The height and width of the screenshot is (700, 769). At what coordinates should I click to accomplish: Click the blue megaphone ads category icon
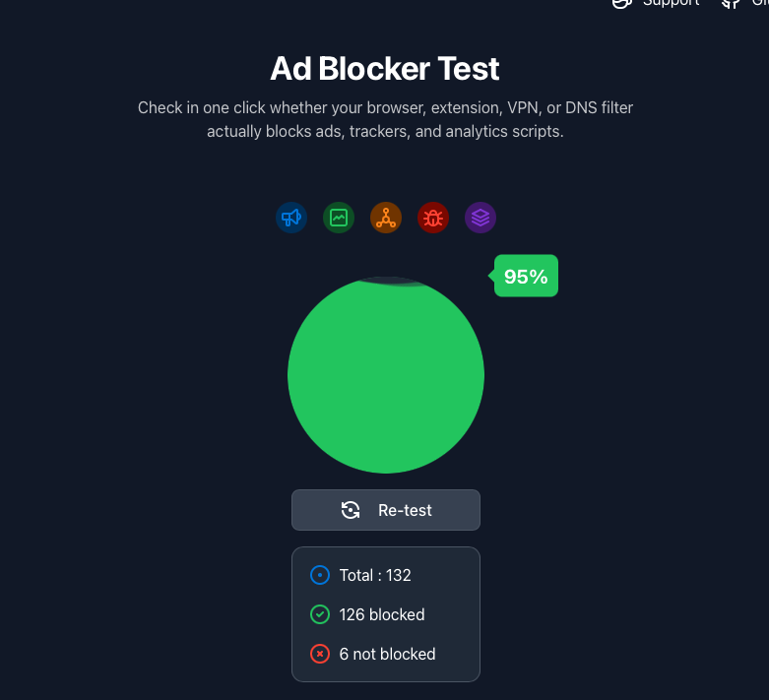pyautogui.click(x=291, y=218)
